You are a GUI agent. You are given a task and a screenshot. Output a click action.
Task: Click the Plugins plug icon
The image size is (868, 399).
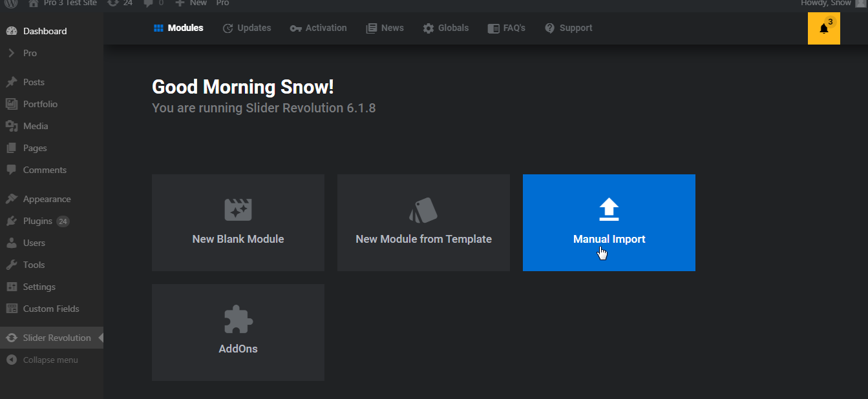click(x=11, y=221)
